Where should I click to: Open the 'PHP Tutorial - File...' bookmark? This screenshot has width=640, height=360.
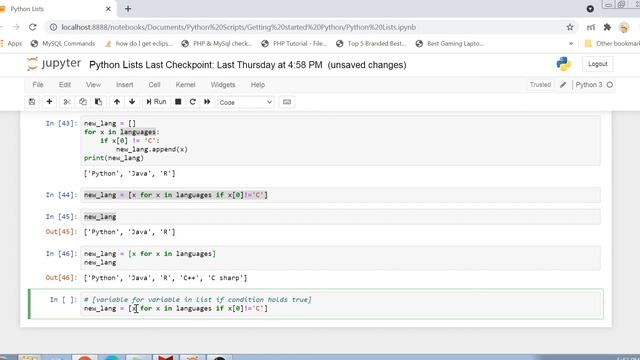pyautogui.click(x=294, y=43)
